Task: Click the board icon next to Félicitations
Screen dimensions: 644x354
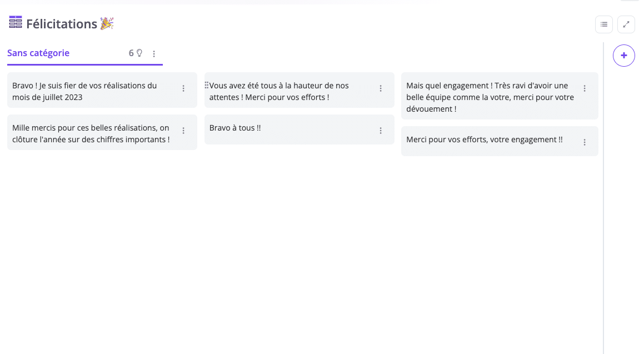Action: point(16,23)
